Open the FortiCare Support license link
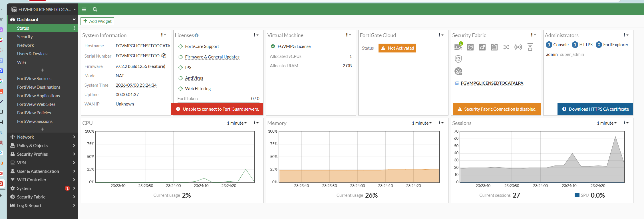This screenshot has width=644, height=219. [202, 46]
